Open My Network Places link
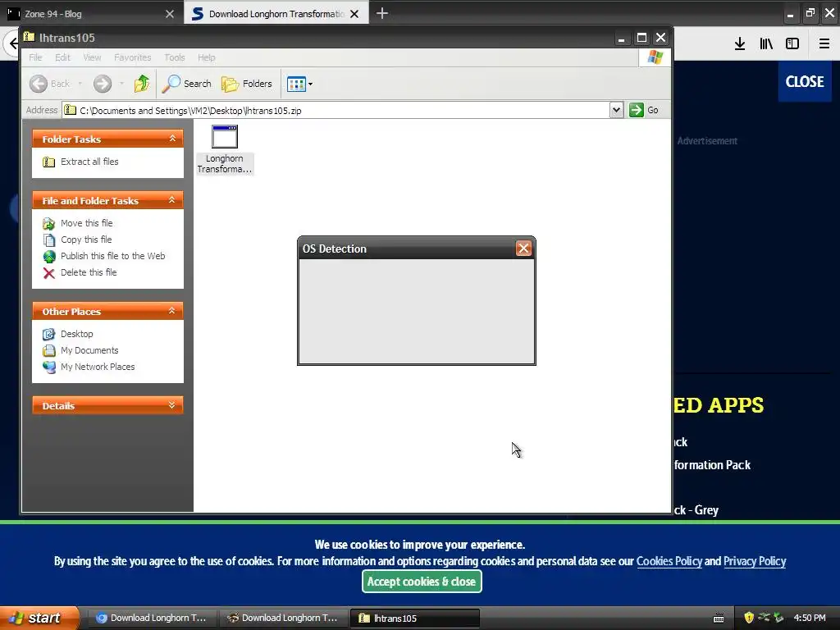 click(x=98, y=367)
